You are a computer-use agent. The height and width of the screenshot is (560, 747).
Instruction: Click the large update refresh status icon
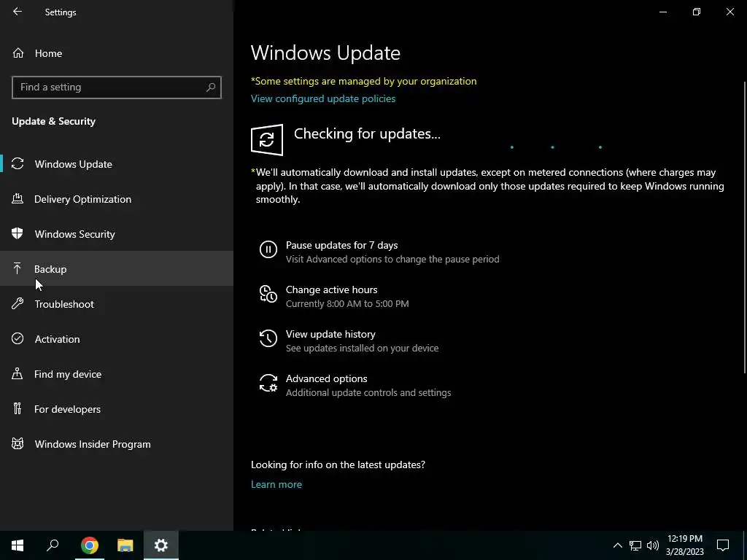[267, 140]
